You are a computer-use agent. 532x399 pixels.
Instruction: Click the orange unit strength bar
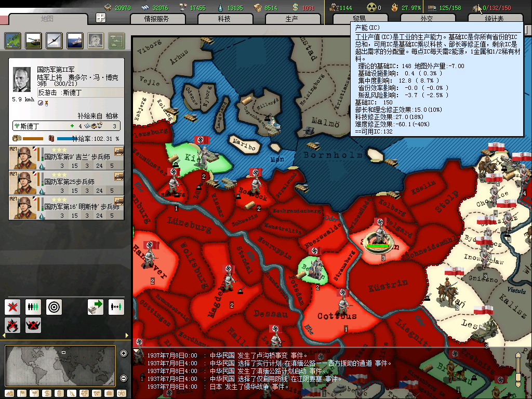click(x=33, y=138)
